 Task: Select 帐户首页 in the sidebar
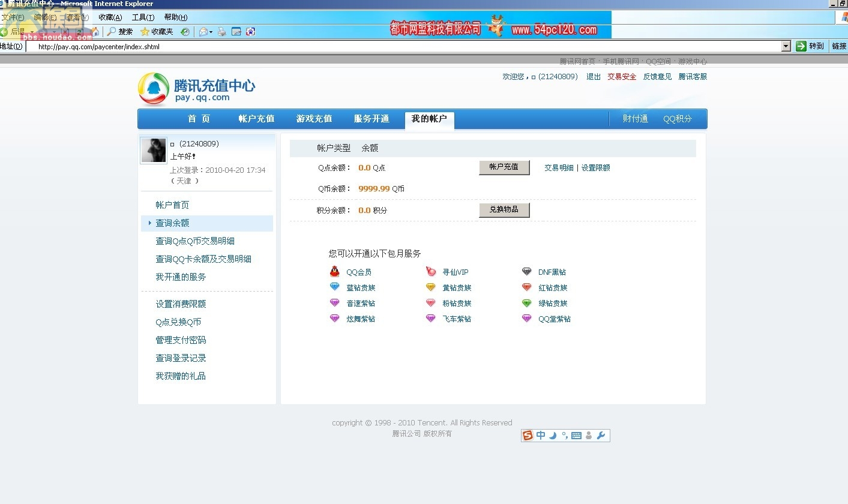(172, 205)
